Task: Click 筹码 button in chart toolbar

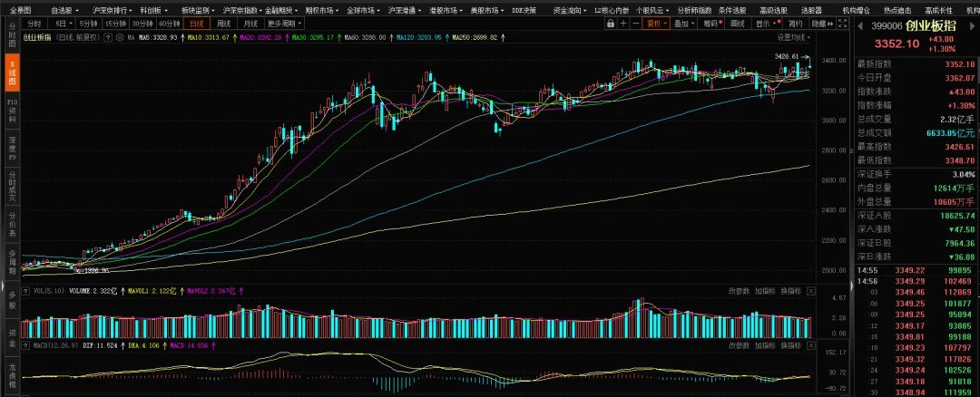Action: pos(712,24)
